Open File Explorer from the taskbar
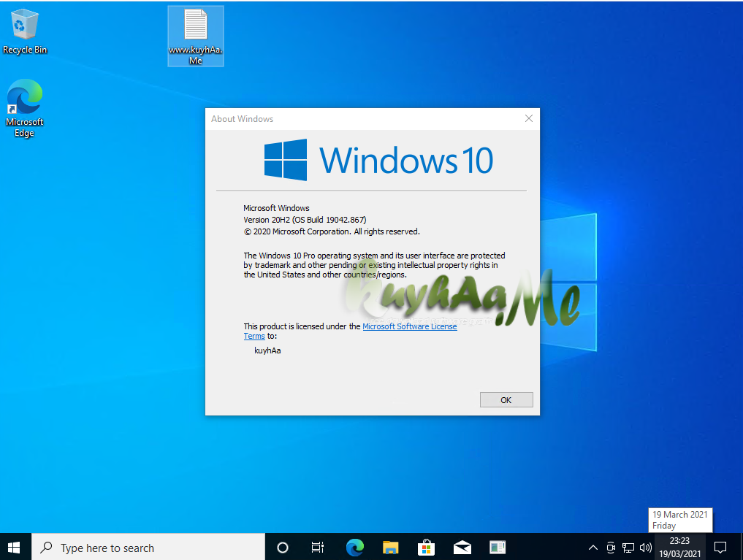The height and width of the screenshot is (560, 743). pyautogui.click(x=391, y=547)
